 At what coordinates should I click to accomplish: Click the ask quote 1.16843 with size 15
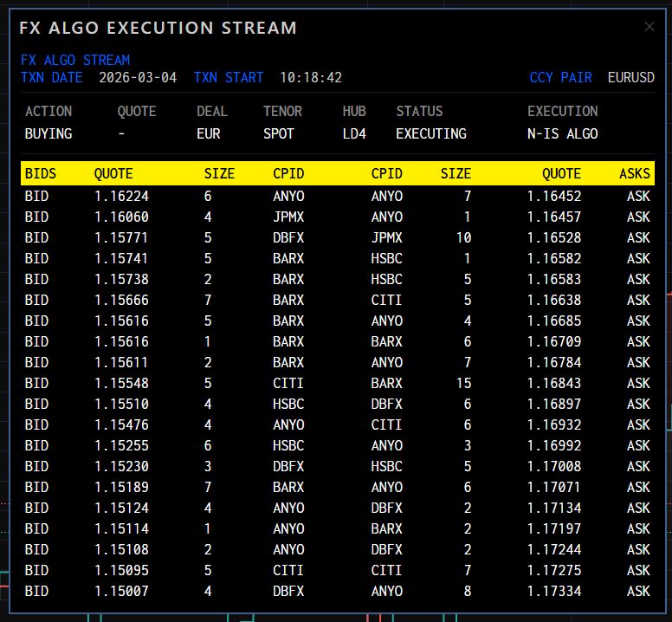(553, 384)
